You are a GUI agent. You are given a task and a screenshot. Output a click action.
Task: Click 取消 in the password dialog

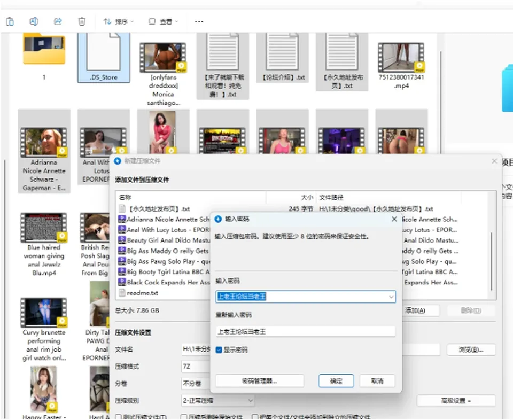click(377, 381)
